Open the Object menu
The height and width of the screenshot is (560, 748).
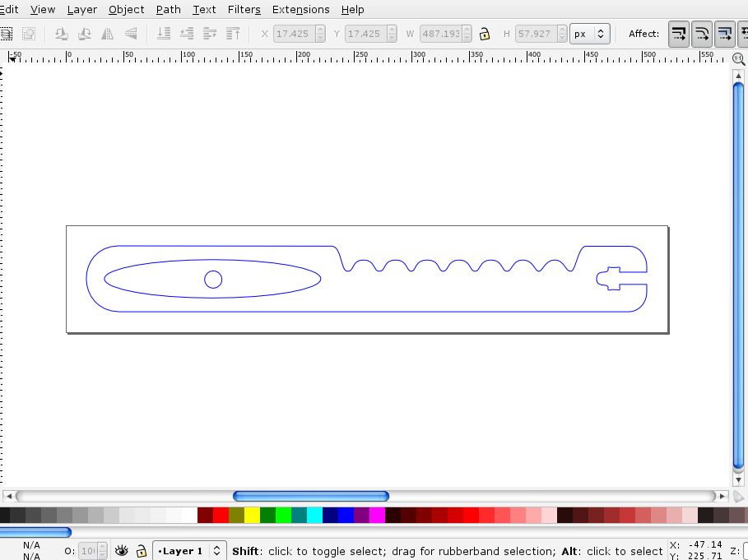pyautogui.click(x=127, y=10)
